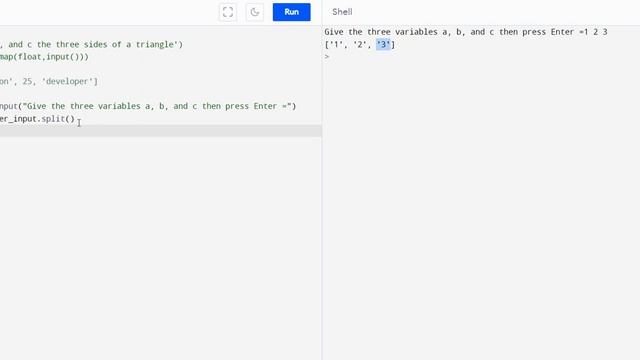Toggle dark mode moon icon
The height and width of the screenshot is (360, 640).
coord(255,12)
